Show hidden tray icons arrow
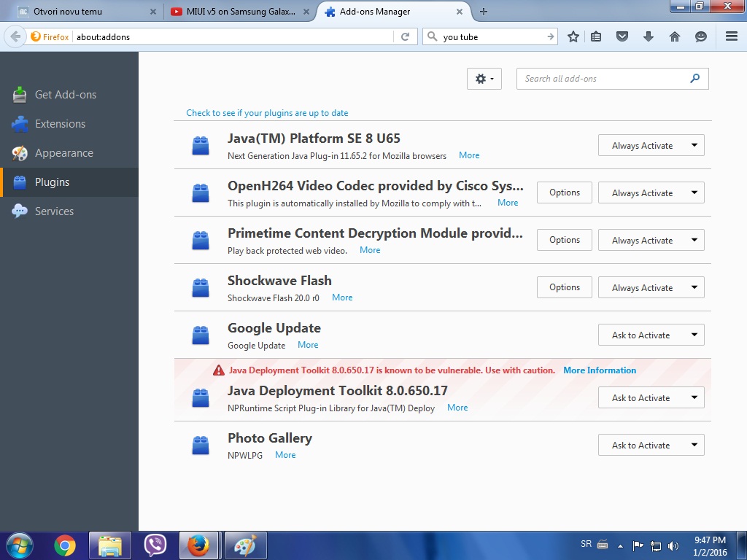 tap(620, 545)
